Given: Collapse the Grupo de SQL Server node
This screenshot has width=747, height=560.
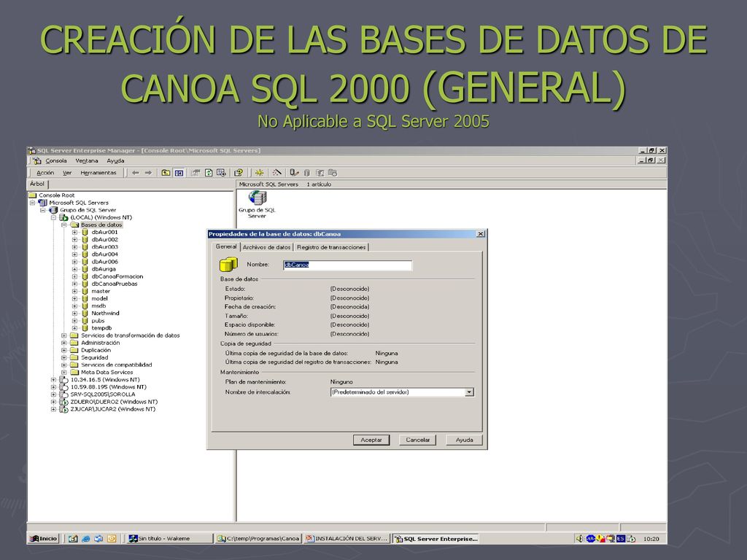Looking at the screenshot, I should tap(43, 210).
